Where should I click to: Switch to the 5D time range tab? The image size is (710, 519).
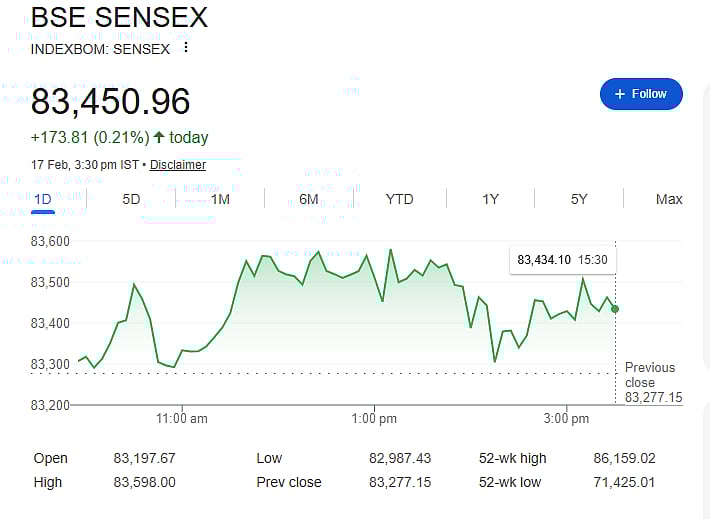point(131,199)
